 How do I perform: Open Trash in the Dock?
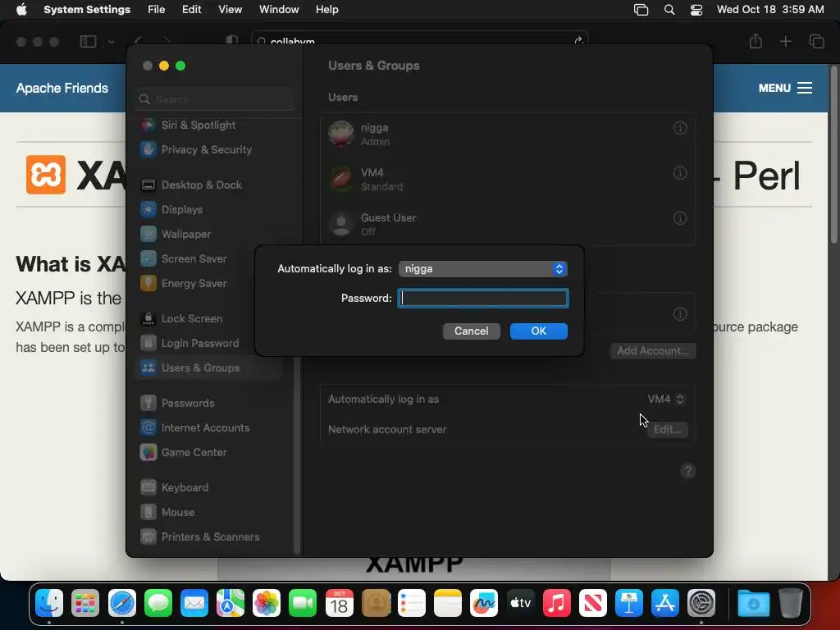point(790,603)
